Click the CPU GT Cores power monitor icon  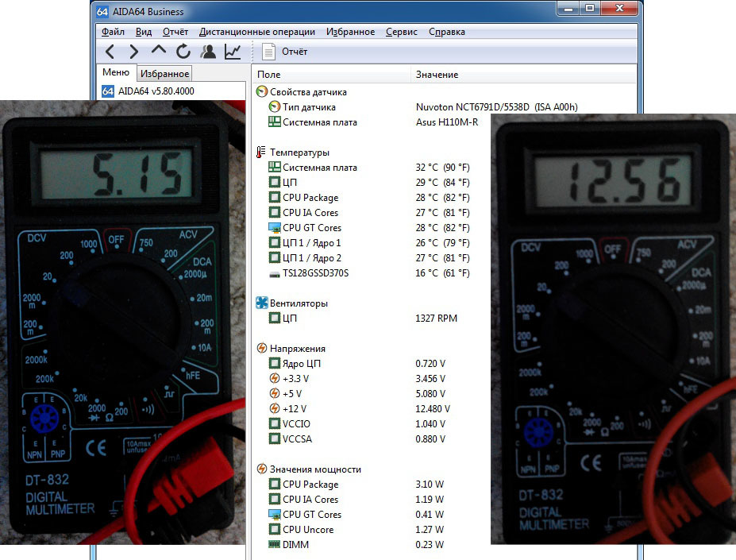pyautogui.click(x=275, y=514)
